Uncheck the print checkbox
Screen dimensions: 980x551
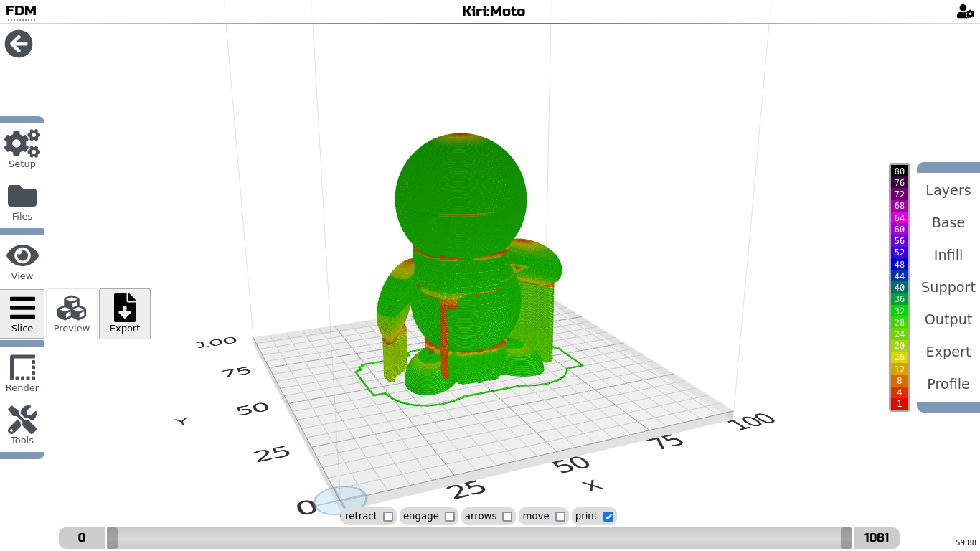[608, 517]
